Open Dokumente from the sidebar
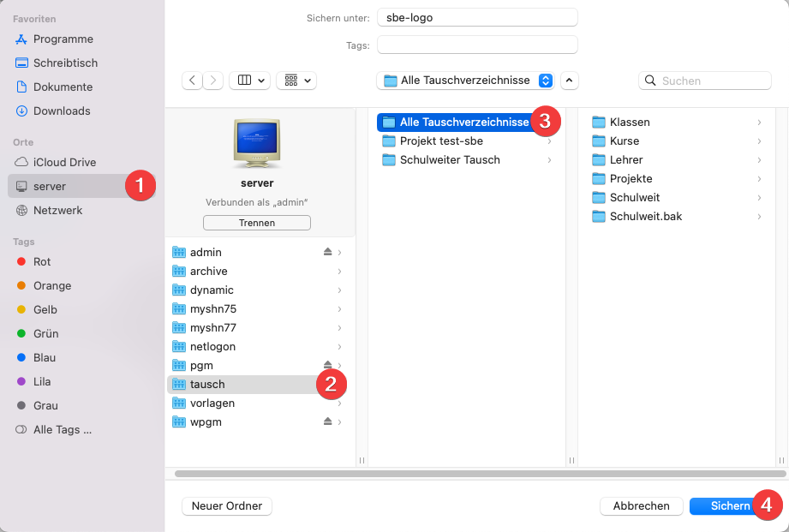This screenshot has width=789, height=532. pyautogui.click(x=54, y=87)
